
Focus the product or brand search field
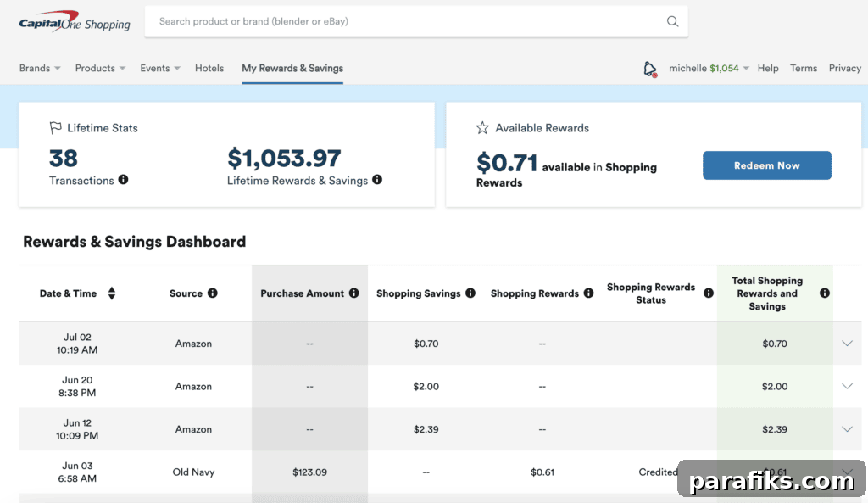tap(416, 21)
